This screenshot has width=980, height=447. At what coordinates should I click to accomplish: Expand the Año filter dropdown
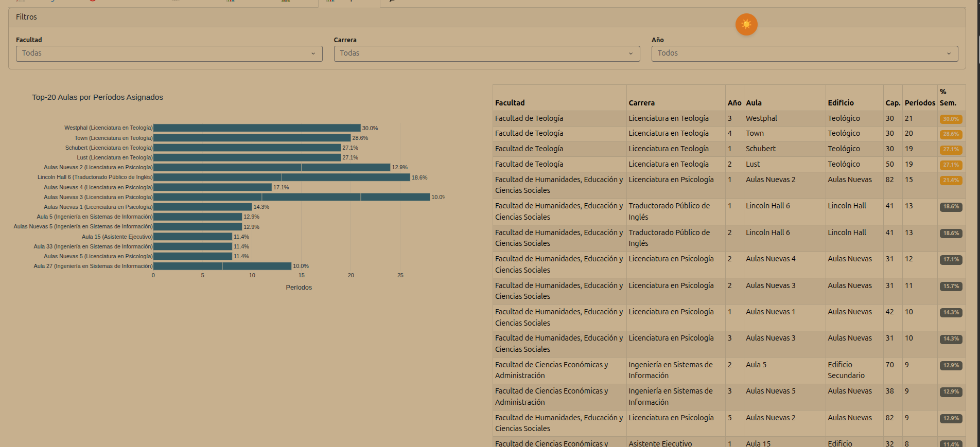pyautogui.click(x=804, y=53)
